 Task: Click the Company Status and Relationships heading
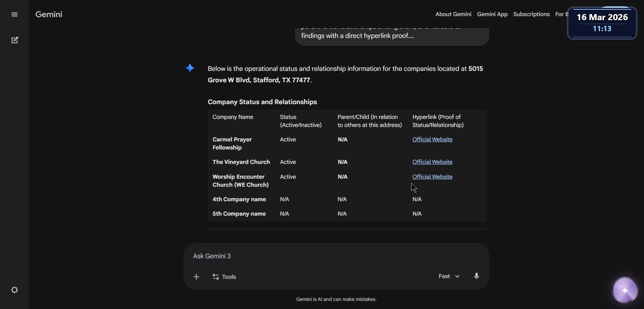click(262, 102)
